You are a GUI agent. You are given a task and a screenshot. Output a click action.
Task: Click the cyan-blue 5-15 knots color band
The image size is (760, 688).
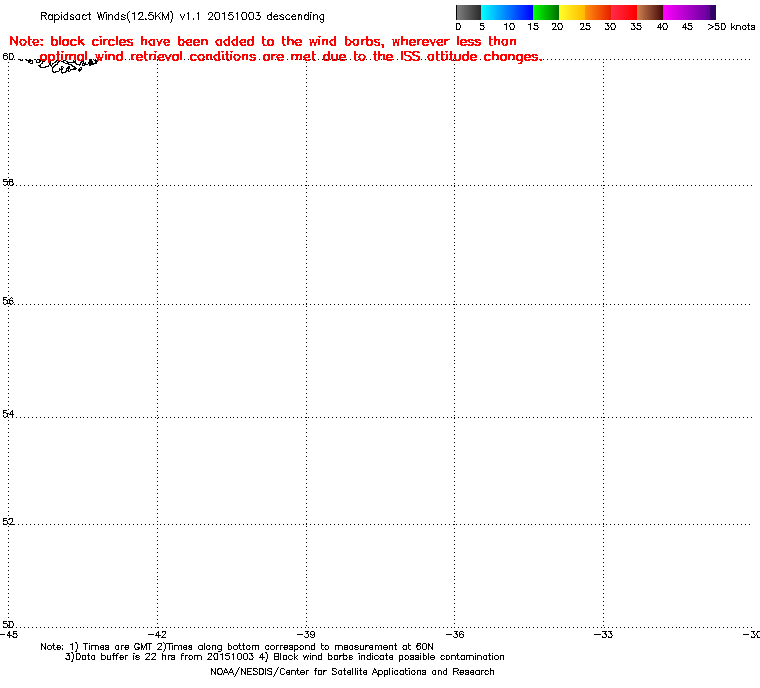(507, 12)
